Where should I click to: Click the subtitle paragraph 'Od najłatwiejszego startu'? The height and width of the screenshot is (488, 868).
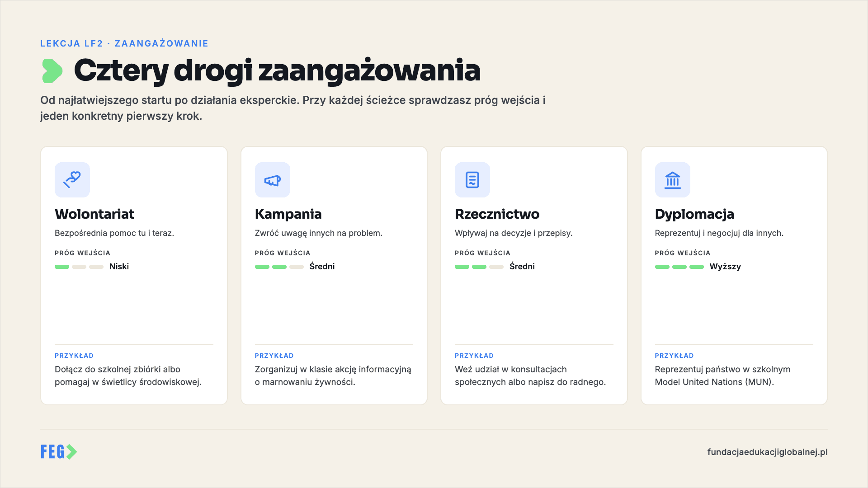[x=293, y=108]
